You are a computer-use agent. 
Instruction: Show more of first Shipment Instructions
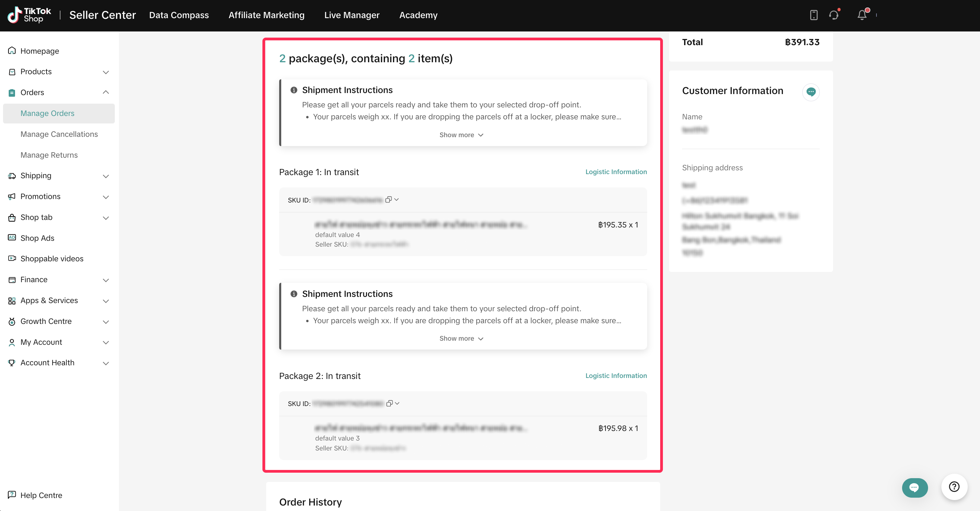pos(461,135)
